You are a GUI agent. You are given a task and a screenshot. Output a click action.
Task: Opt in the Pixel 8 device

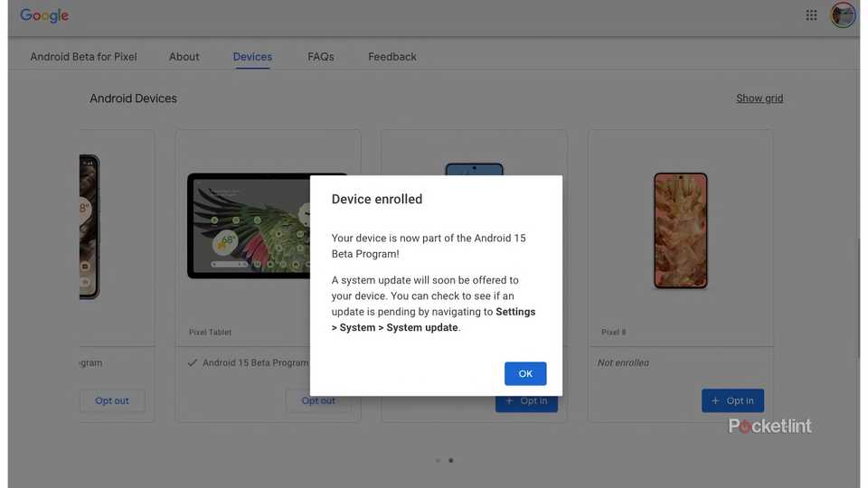pos(732,400)
